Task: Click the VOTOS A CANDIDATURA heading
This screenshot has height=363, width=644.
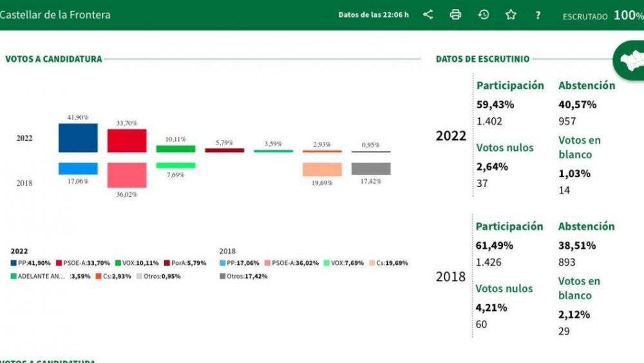Action: 54,59
